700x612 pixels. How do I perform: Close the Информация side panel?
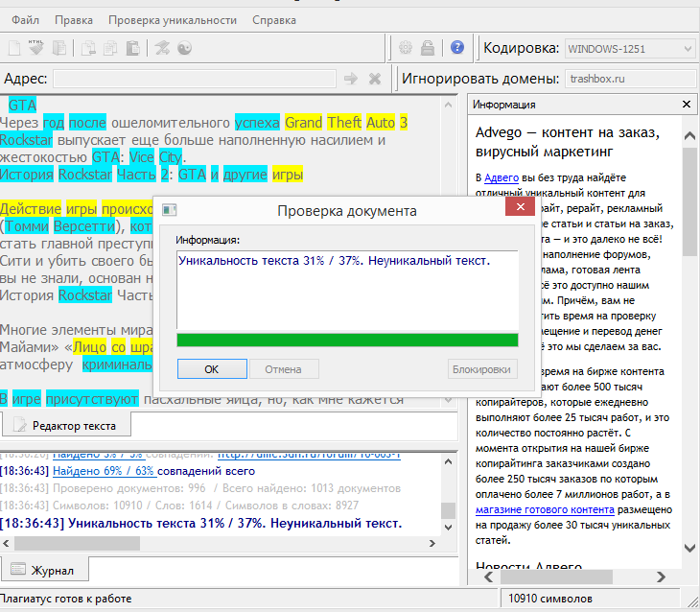687,105
